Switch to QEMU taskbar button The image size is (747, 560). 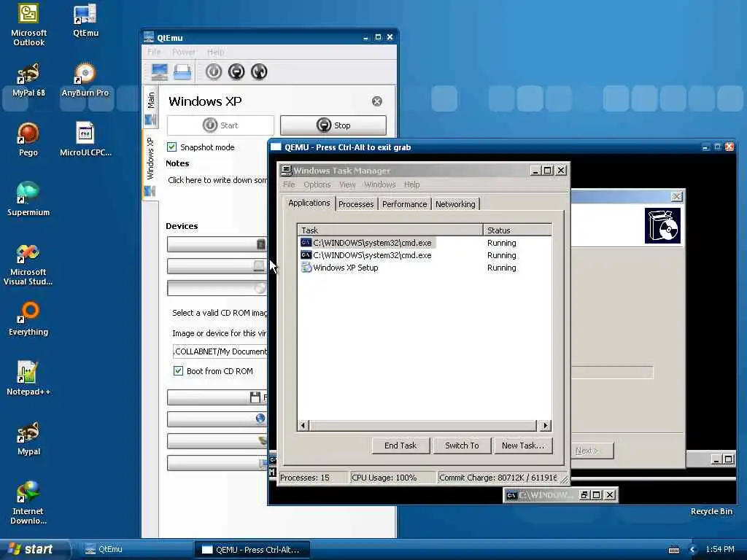coord(252,550)
